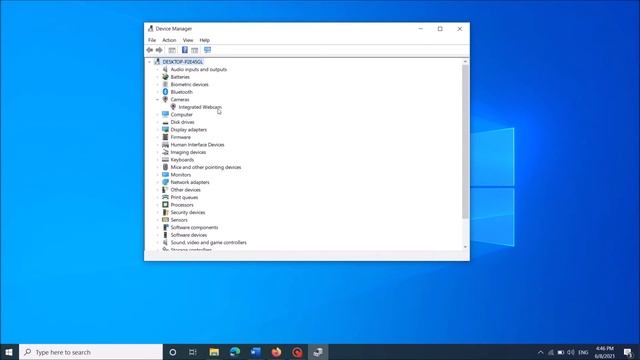Expand Sound, video and game controllers

coord(158,242)
